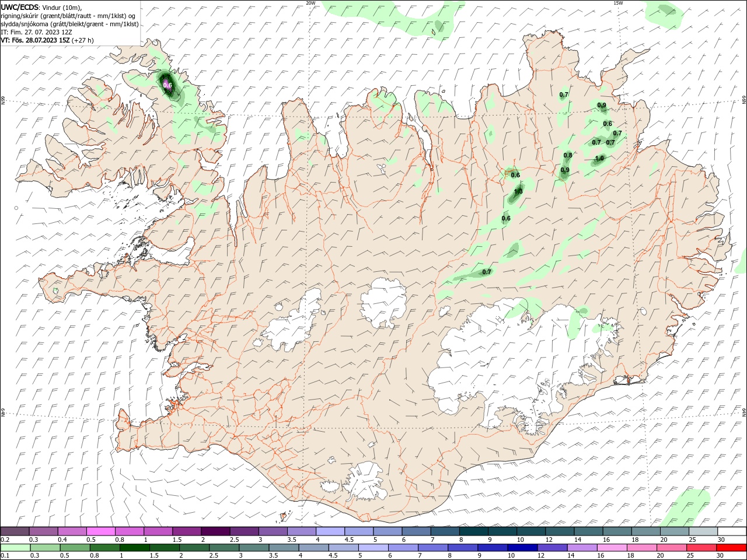Click the 1.0 precipitation value on the map
The image size is (747, 560).
point(599,159)
